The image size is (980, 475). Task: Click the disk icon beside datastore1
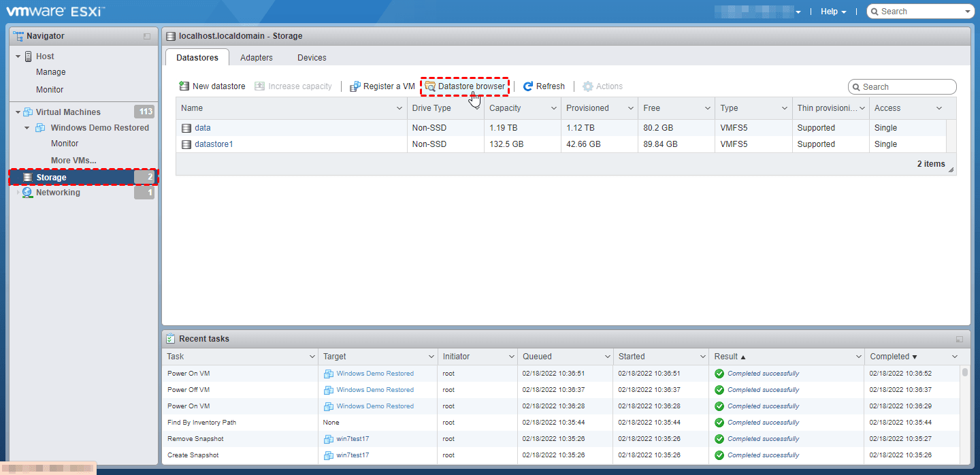tap(186, 144)
